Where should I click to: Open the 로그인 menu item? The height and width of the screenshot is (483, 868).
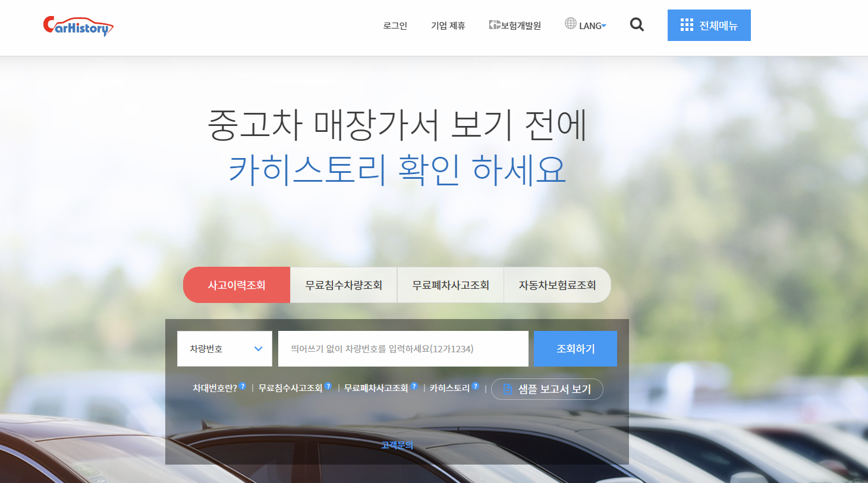394,25
